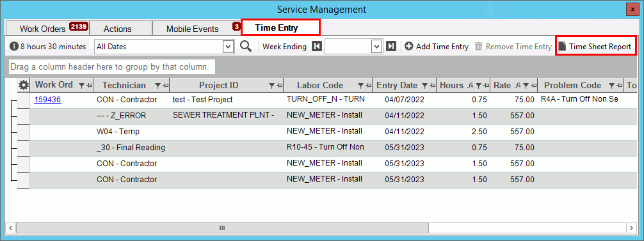
Task: Sort by Technician column header
Action: coord(124,85)
